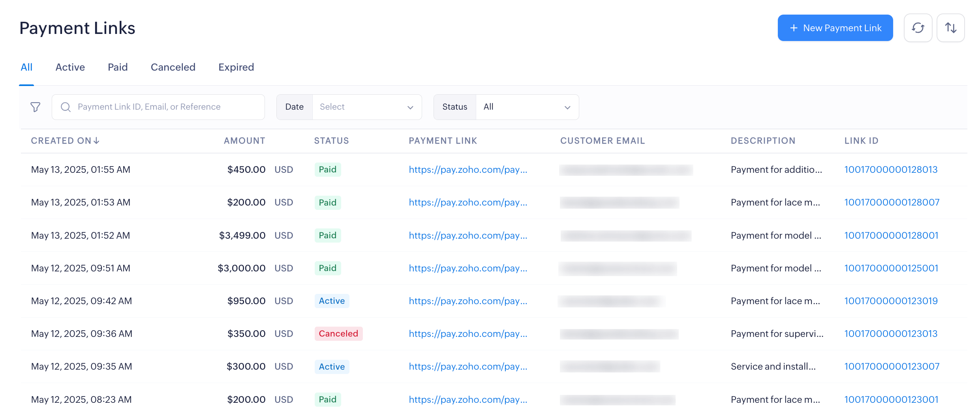Open link ID 10017000000128013
This screenshot has width=980, height=415.
(x=890, y=170)
